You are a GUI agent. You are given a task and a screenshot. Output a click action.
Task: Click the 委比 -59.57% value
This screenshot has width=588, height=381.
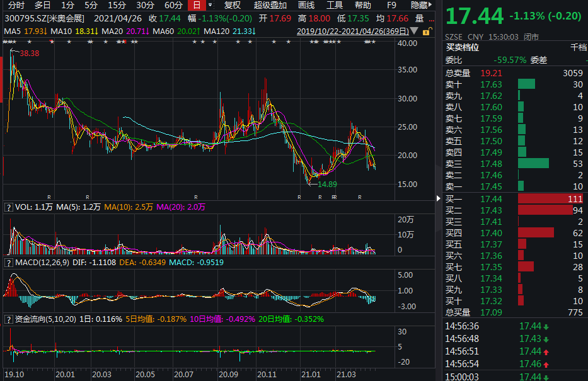coord(510,60)
